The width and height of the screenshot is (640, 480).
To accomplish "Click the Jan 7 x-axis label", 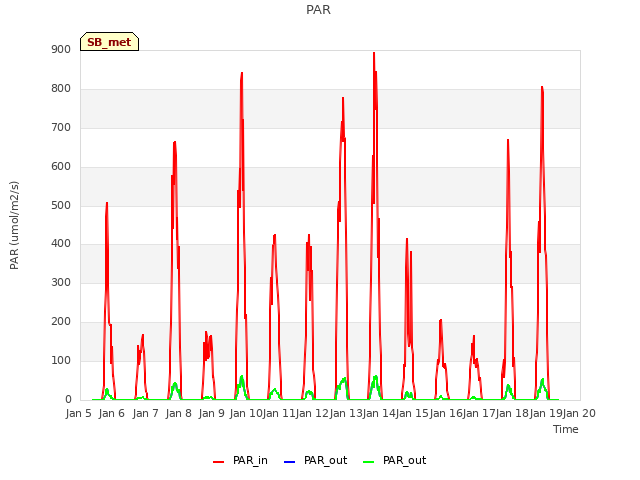I will coord(146,413).
